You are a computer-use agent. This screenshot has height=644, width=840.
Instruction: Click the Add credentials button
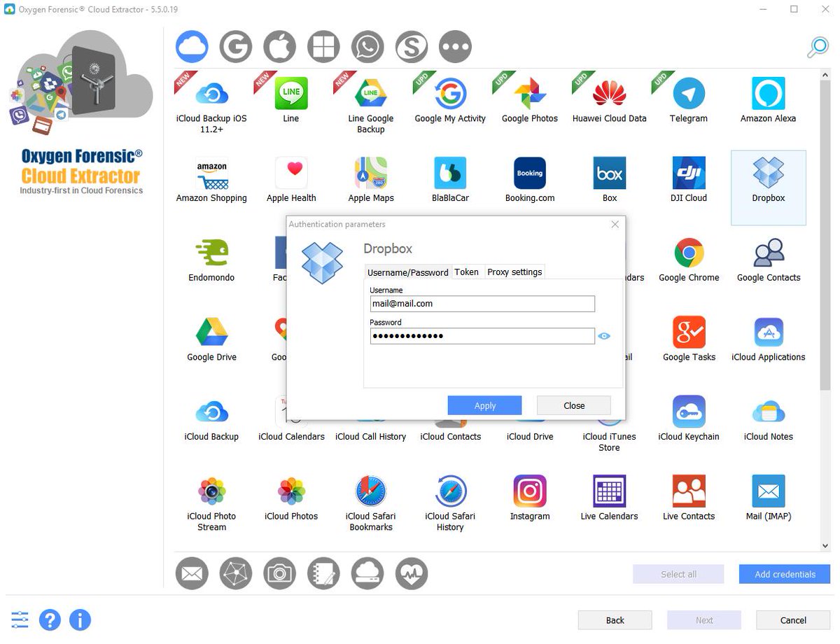pos(785,574)
